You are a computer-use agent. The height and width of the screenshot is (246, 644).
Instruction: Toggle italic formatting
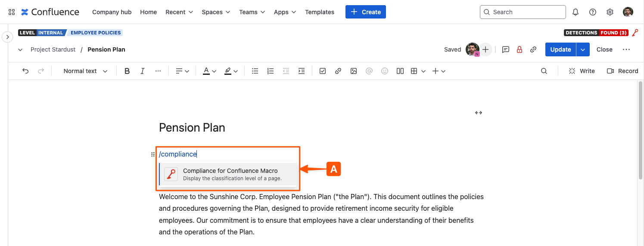click(x=142, y=71)
